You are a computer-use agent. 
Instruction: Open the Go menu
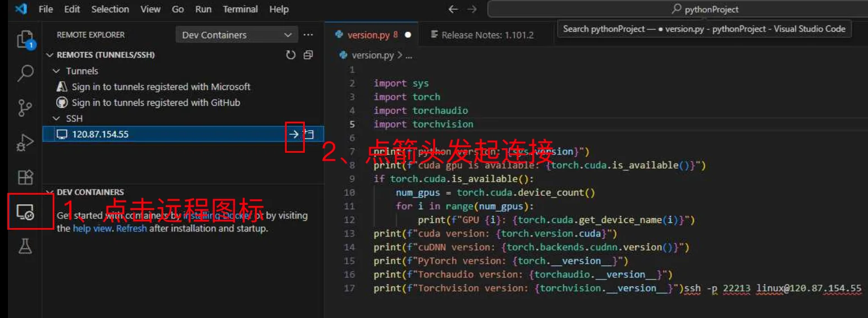click(178, 9)
